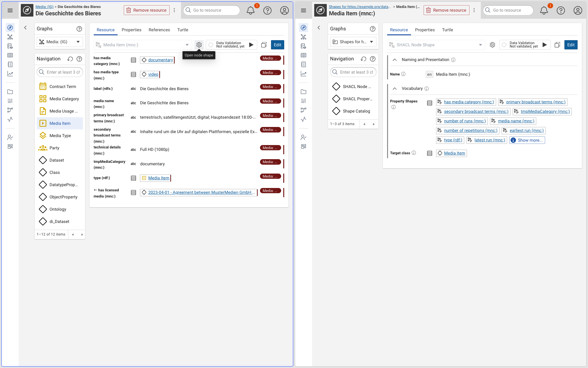Run Data Validation with the play control
This screenshot has width=588, height=368.
pyautogui.click(x=251, y=45)
